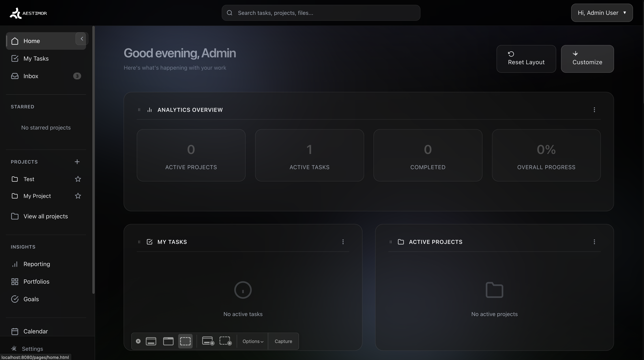Open Goals check-circle icon
The height and width of the screenshot is (360, 644).
tap(15, 299)
